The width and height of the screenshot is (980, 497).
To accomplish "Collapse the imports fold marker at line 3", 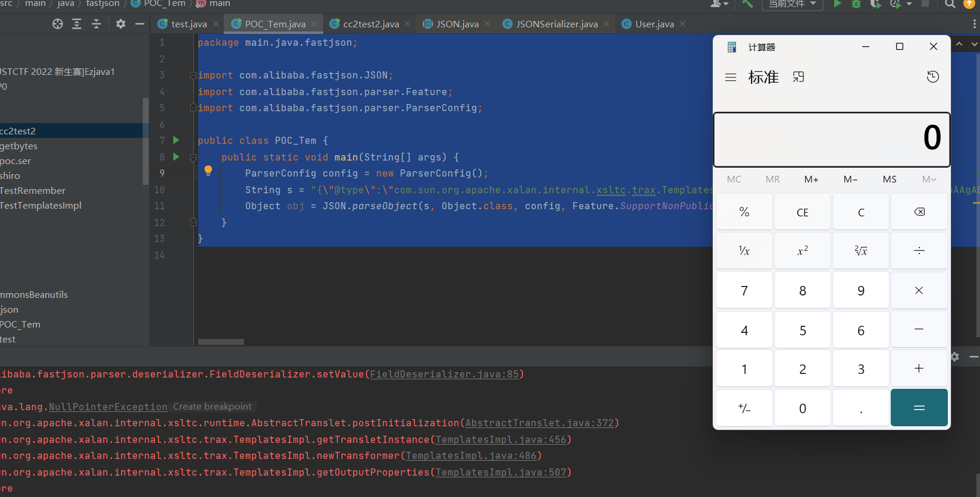I will [x=193, y=76].
